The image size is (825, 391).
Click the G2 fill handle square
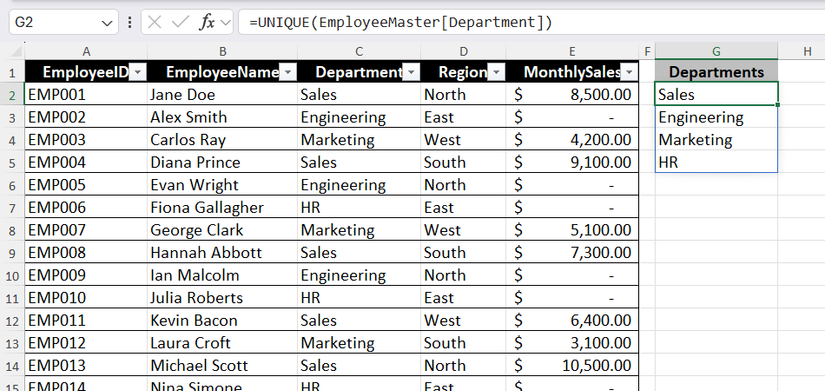[777, 105]
